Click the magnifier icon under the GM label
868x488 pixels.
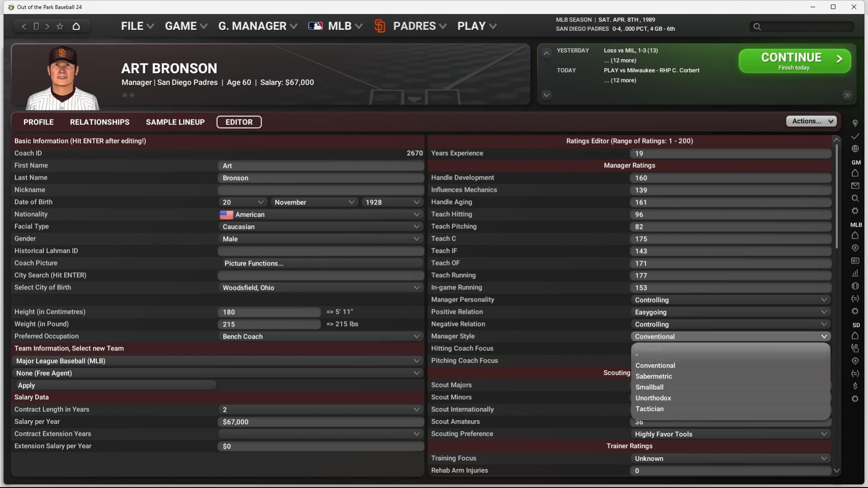pyautogui.click(x=855, y=199)
